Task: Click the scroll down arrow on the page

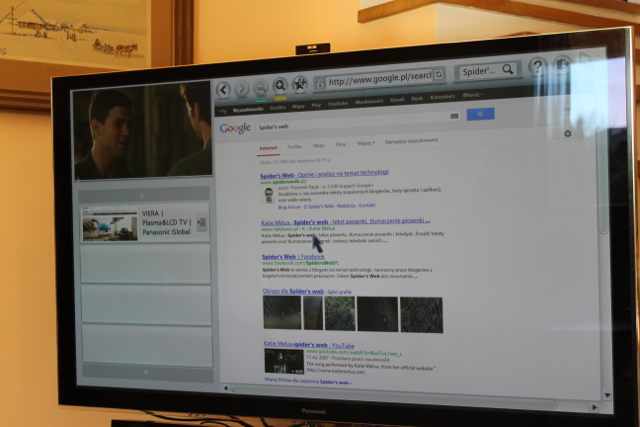Action: 607,395
